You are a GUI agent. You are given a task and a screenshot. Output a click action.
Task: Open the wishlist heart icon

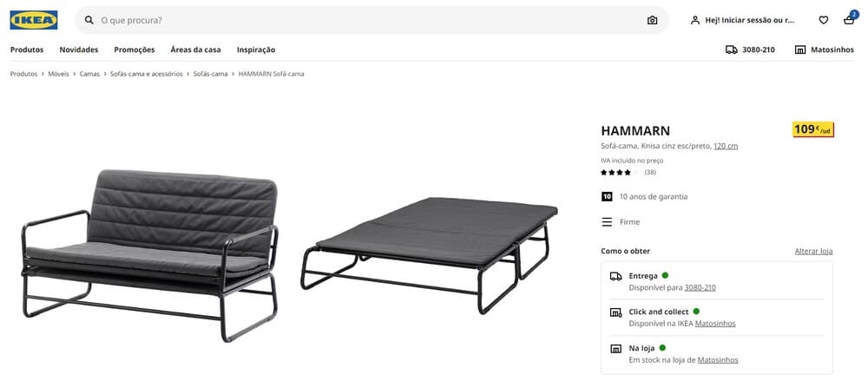(823, 20)
